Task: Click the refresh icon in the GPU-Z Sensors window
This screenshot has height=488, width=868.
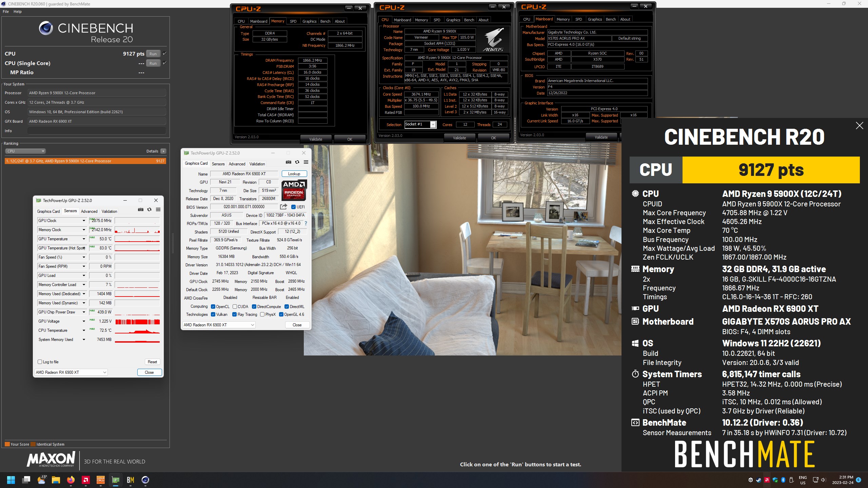Action: (x=149, y=209)
